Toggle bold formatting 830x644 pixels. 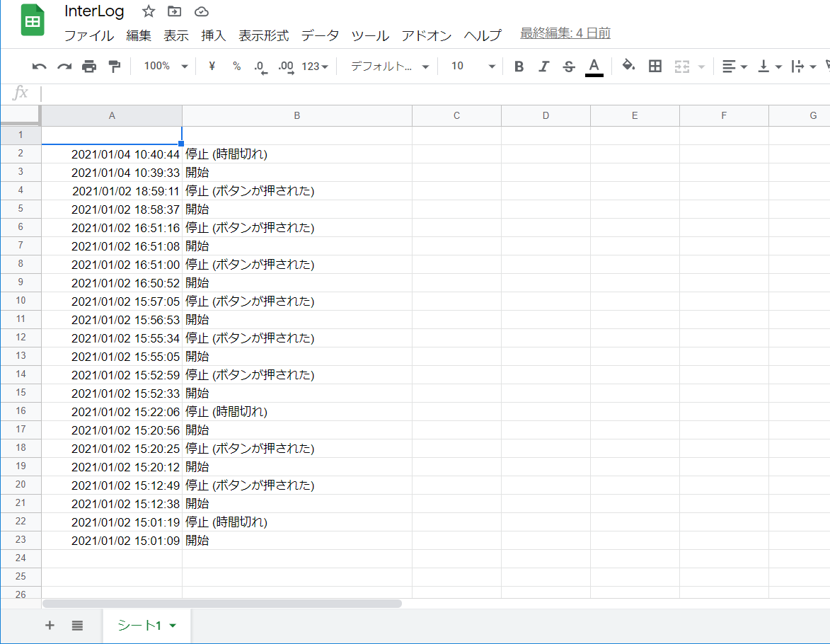(519, 67)
